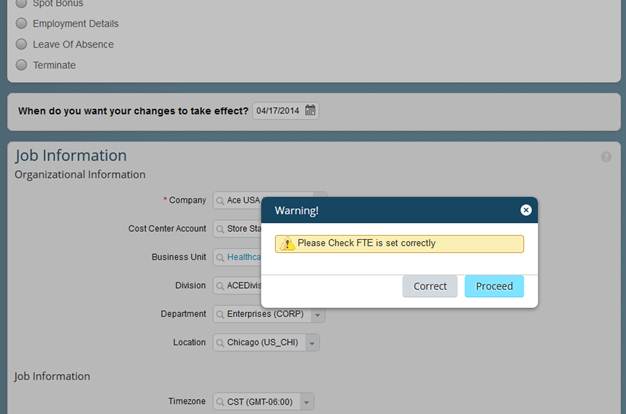
Task: Choose the Terminate radio button
Action: coord(21,65)
